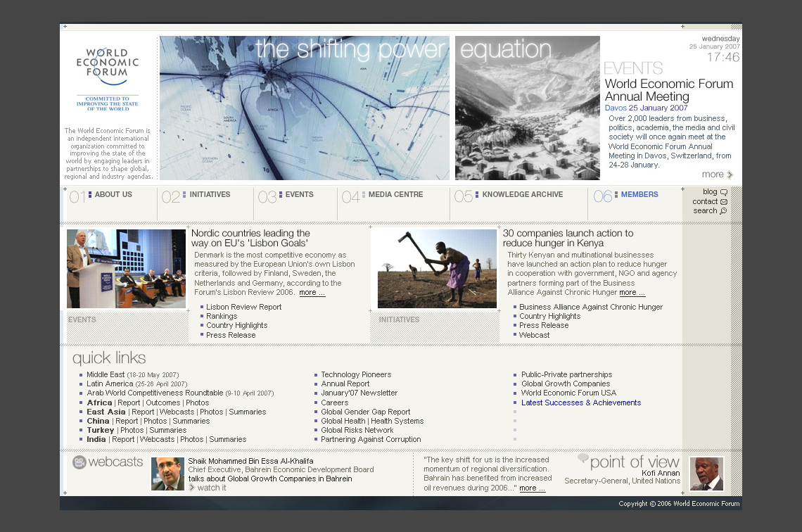Viewport: 802px width, 532px height.
Task: Open Lisbon Review Report link
Action: [x=243, y=307]
